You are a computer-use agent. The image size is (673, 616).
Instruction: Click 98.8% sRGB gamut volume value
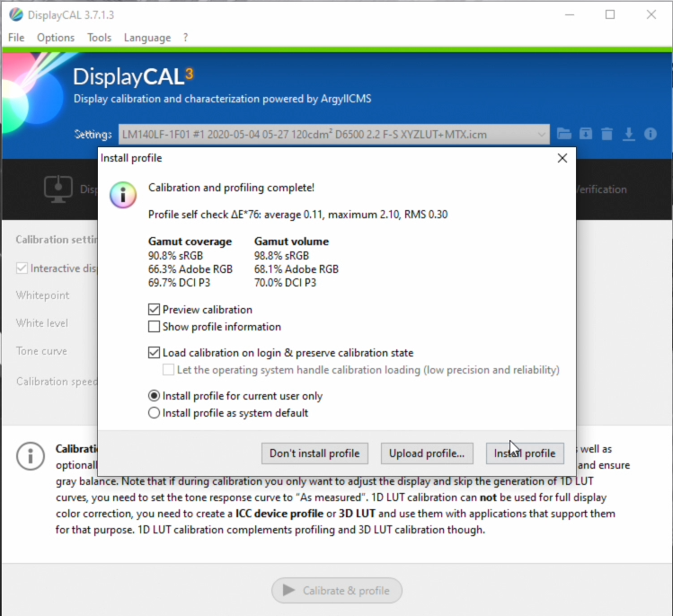pos(281,256)
